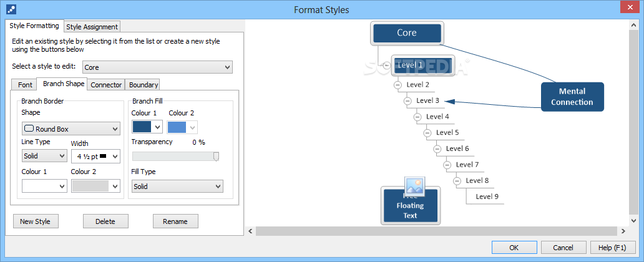This screenshot has width=644, height=262.
Task: Click the New Style button
Action: point(36,221)
